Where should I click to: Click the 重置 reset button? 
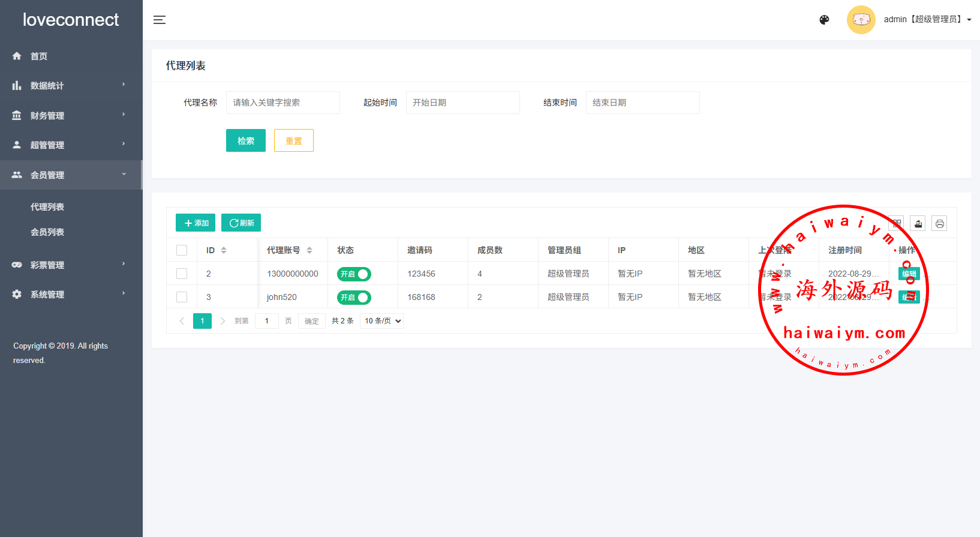pyautogui.click(x=293, y=141)
